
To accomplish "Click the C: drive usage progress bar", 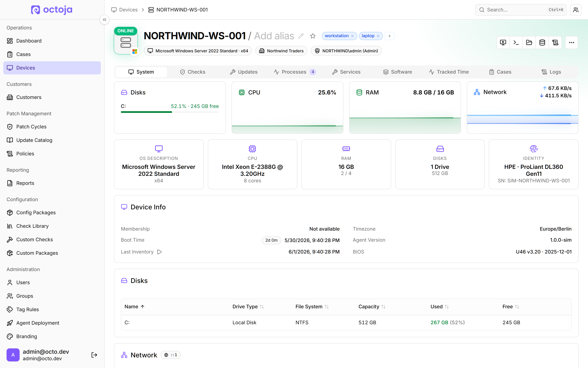I will pos(170,112).
